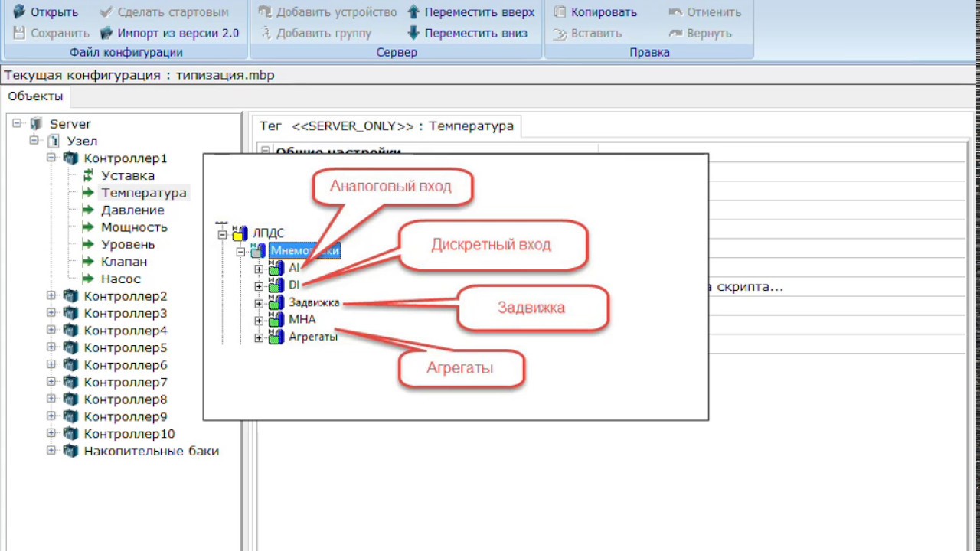The width and height of the screenshot is (980, 551).
Task: Click the Контроллер7 device icon
Action: pyautogui.click(x=71, y=383)
